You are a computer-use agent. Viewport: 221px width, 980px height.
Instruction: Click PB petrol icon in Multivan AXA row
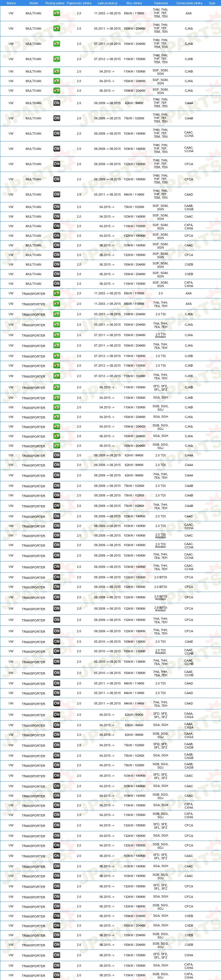(57, 13)
